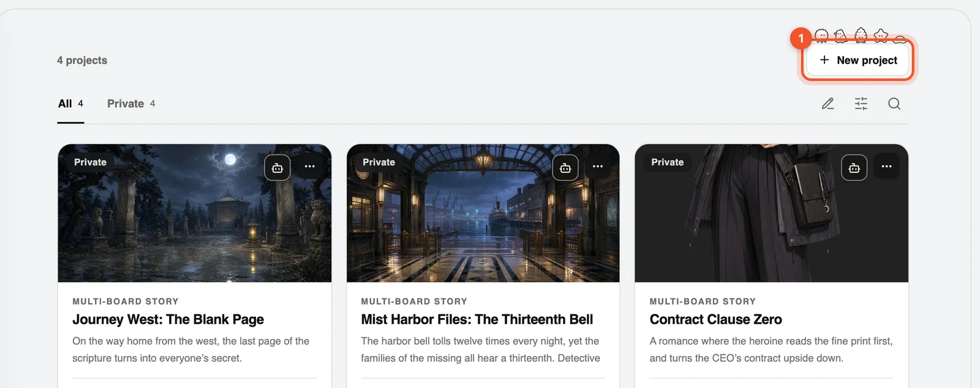
Task: Click the '4 projects' count text
Action: (82, 60)
